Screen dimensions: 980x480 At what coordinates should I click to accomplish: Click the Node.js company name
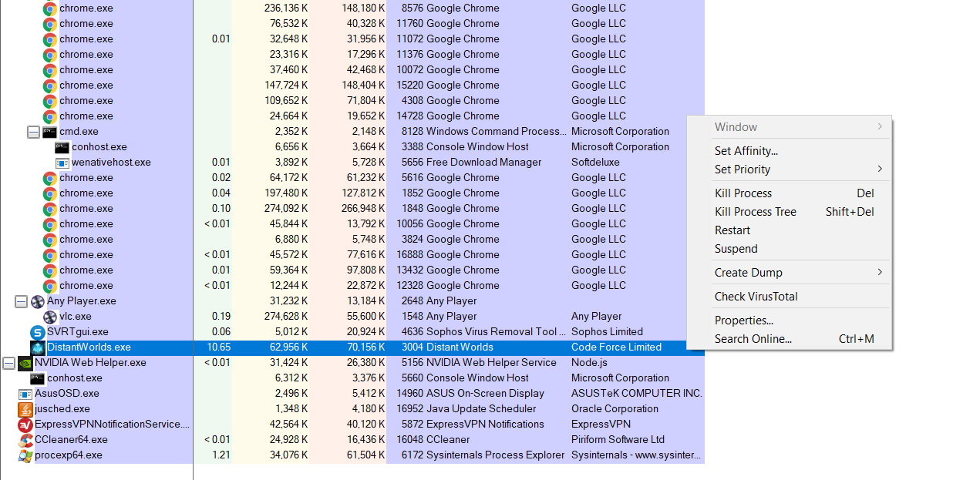tap(589, 363)
